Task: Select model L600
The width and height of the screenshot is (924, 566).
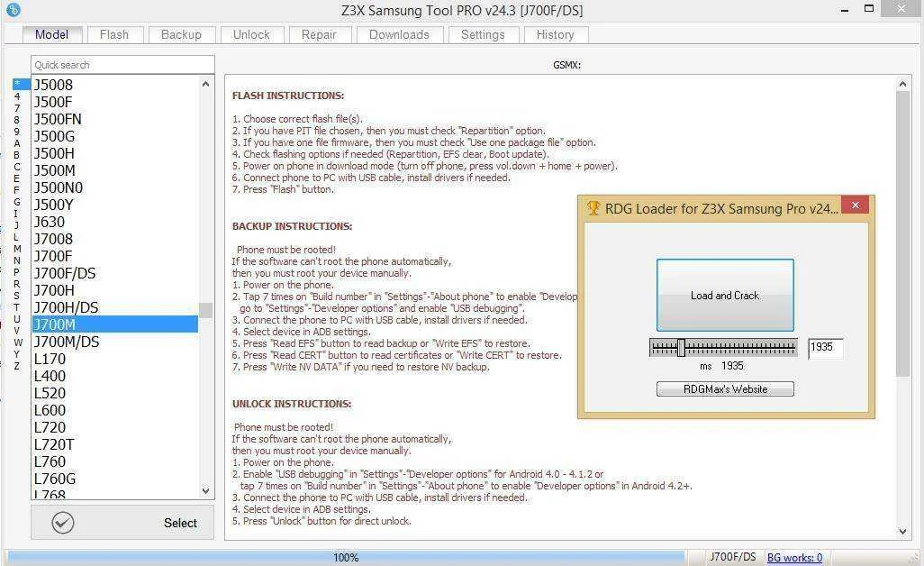Action: click(x=115, y=410)
